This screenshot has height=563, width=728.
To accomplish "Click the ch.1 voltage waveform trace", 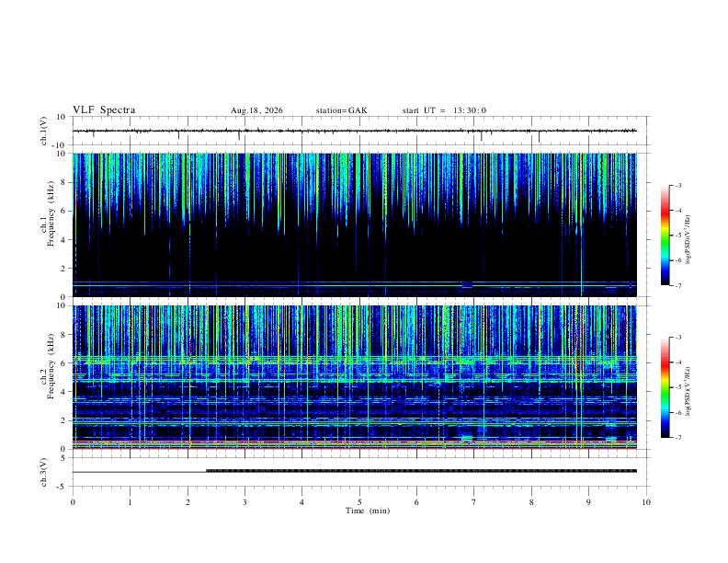I will pyautogui.click(x=354, y=132).
